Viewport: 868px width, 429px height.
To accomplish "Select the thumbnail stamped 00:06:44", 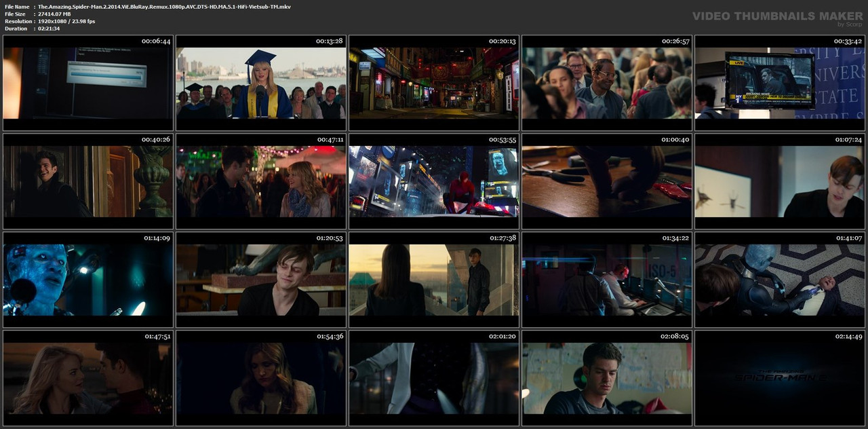I will tap(88, 83).
